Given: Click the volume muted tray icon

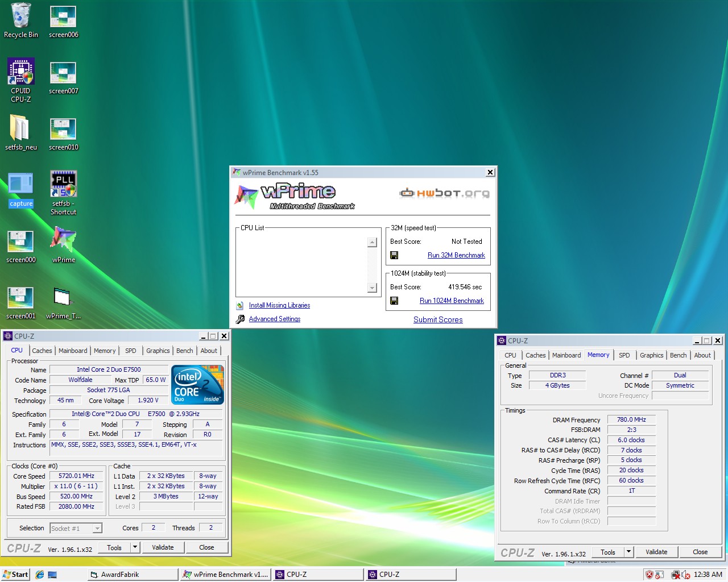Looking at the screenshot, I should (x=685, y=575).
